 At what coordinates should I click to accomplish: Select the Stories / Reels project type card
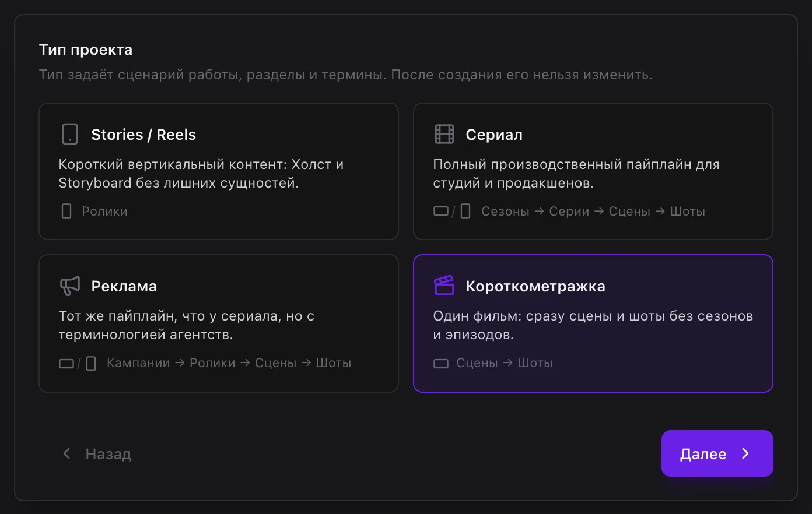(x=219, y=171)
